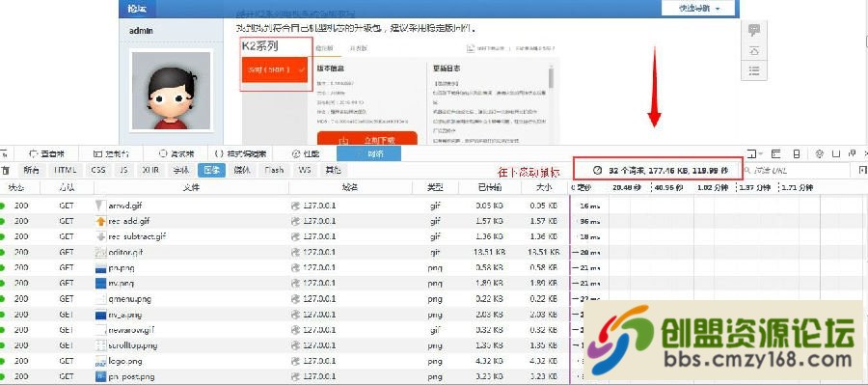Open performance analysis from the request summary
The image size is (868, 385).
(660, 170)
